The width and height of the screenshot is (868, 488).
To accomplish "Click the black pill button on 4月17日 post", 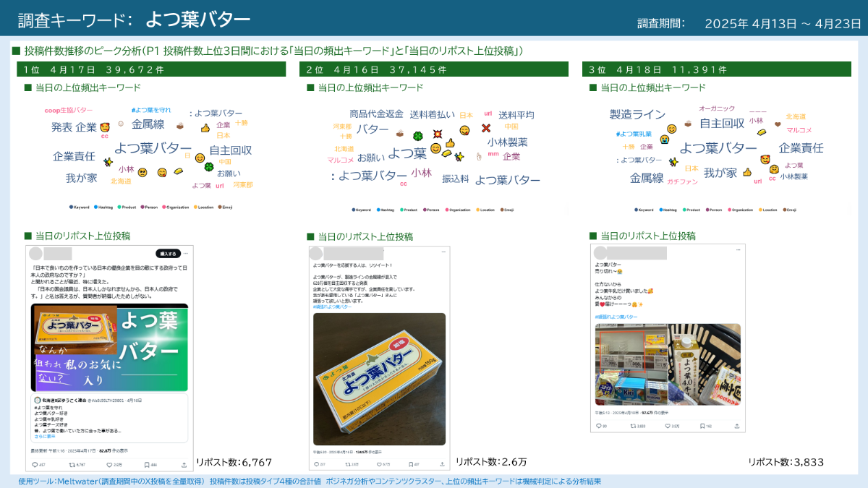I will pos(169,254).
